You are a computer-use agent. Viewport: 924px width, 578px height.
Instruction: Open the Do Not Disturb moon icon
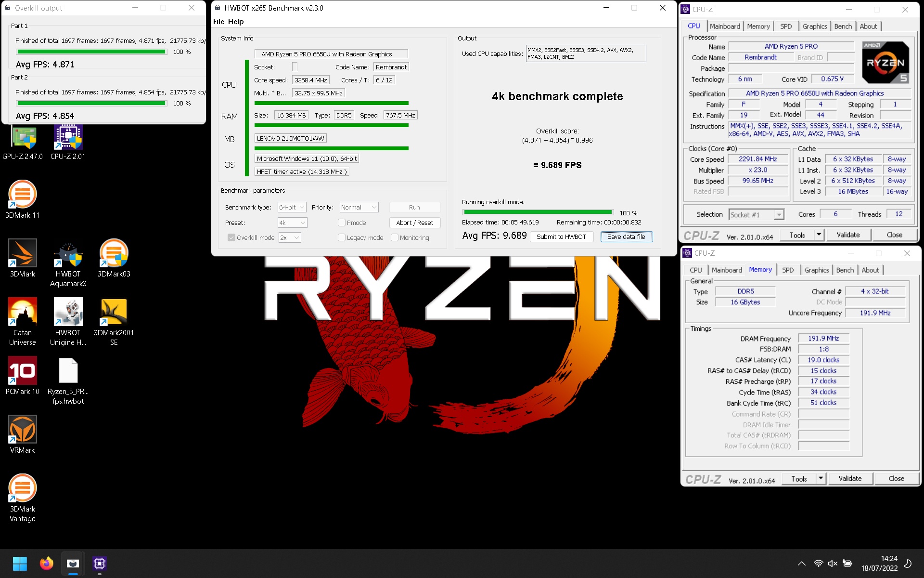[x=908, y=563]
